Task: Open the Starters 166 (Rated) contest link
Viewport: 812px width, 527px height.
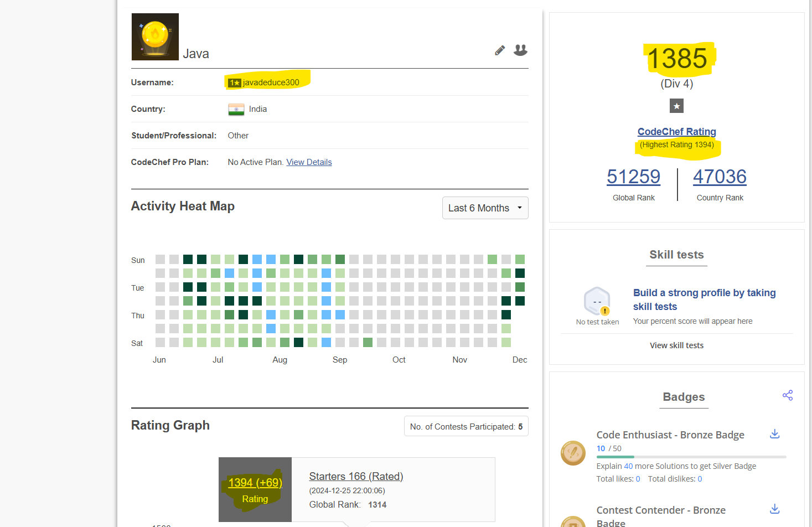Action: click(356, 476)
